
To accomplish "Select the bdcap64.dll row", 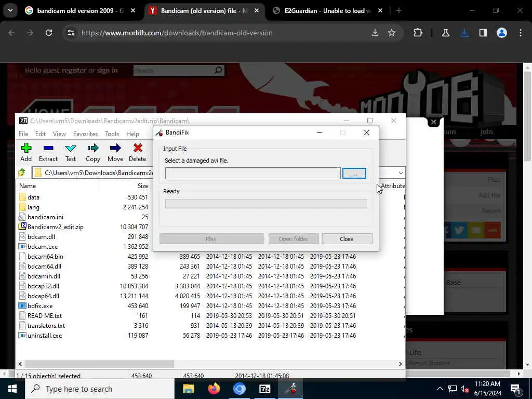I will (210, 296).
